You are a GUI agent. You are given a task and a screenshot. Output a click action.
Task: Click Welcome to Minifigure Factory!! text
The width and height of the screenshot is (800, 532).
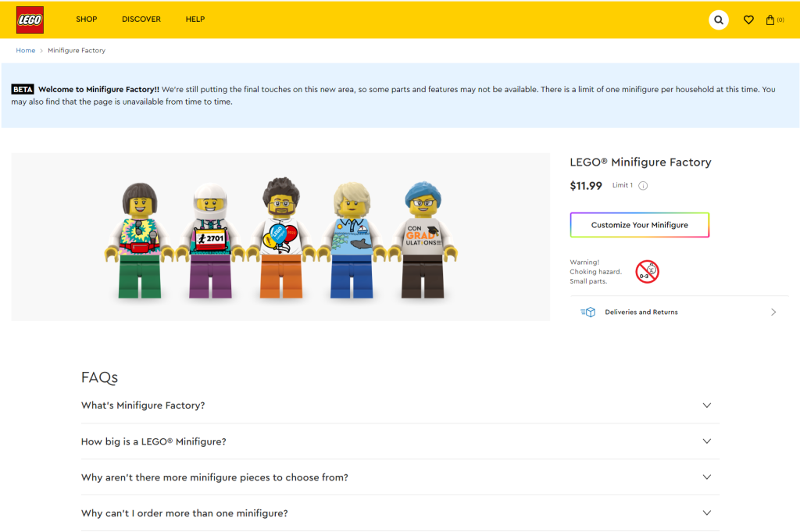[98, 89]
